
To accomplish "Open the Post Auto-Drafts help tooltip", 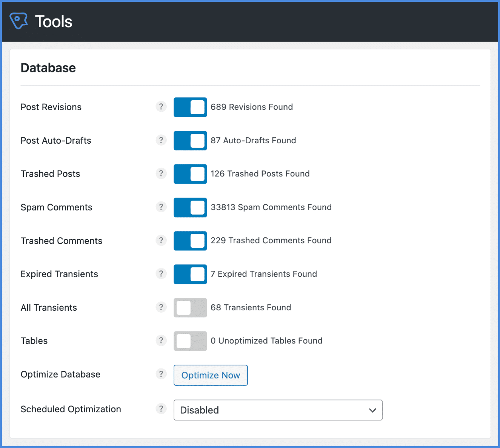I will pos(161,140).
